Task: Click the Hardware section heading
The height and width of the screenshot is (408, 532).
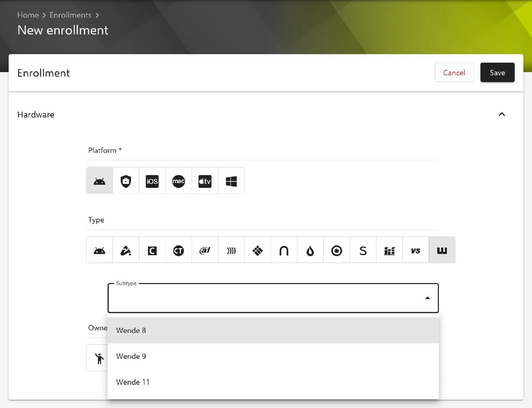Action: [36, 115]
